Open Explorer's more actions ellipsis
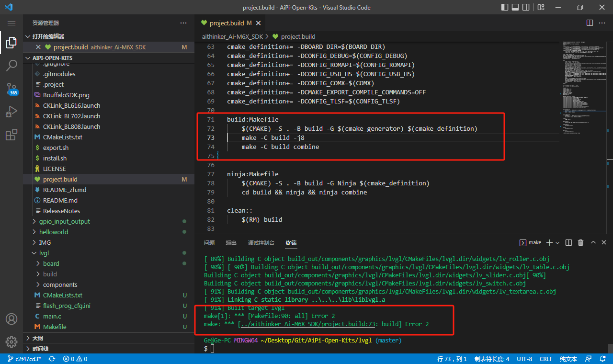The width and height of the screenshot is (613, 364). (183, 23)
